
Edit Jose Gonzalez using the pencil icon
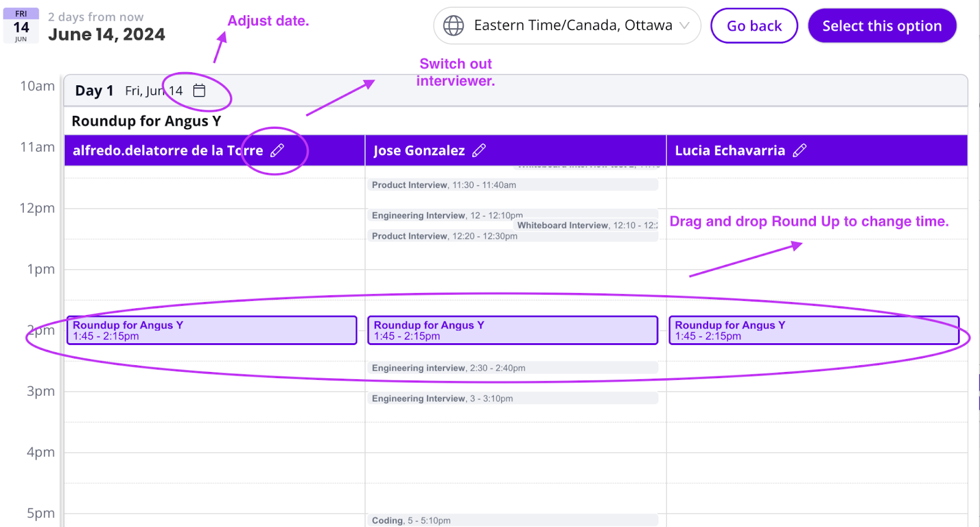pos(480,150)
